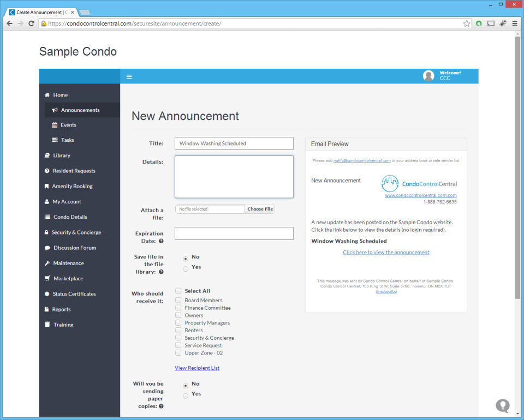Image resolution: width=524 pixels, height=420 pixels.
Task: Open the View Recipient List link
Action: (x=197, y=368)
